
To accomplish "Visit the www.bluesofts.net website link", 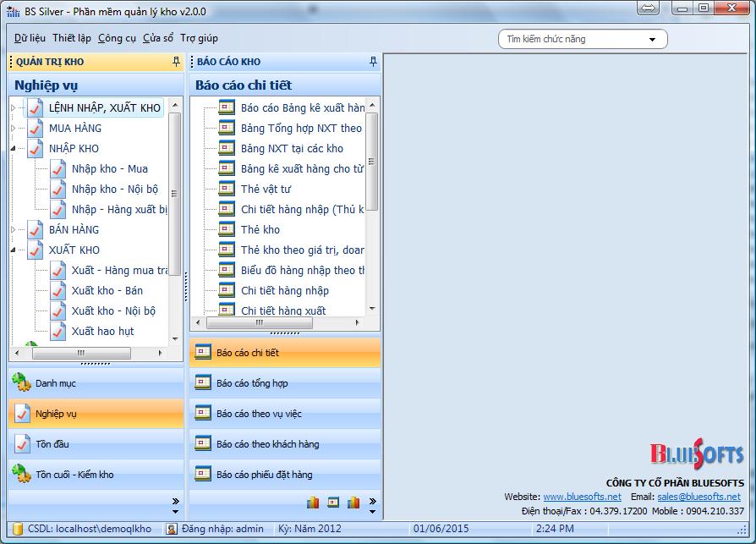I will point(582,497).
